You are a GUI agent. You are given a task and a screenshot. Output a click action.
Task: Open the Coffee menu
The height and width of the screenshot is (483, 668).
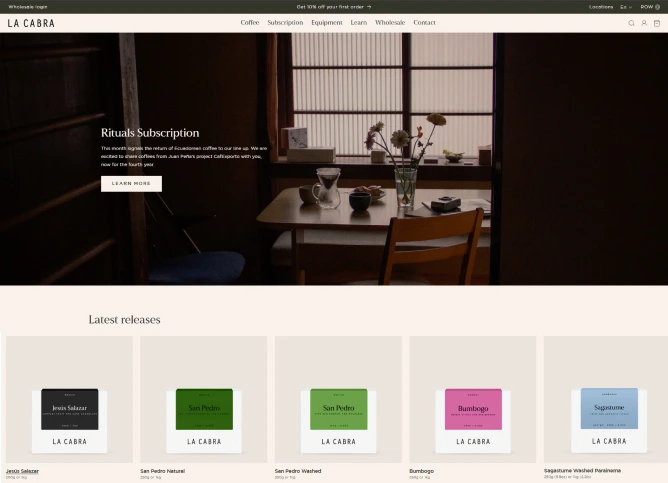[250, 23]
